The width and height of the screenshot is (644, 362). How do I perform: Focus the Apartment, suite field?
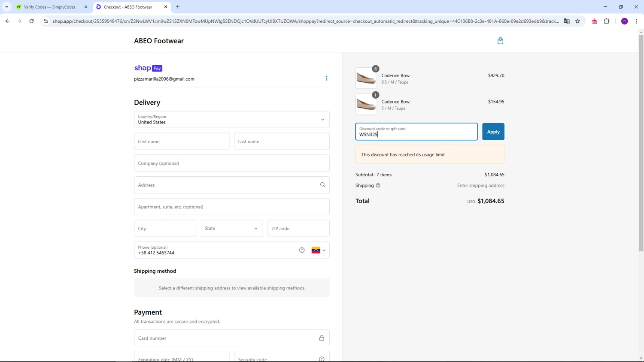(232, 207)
